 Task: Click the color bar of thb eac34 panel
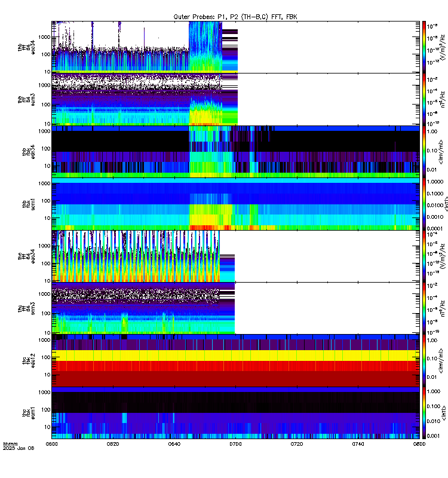point(424,47)
